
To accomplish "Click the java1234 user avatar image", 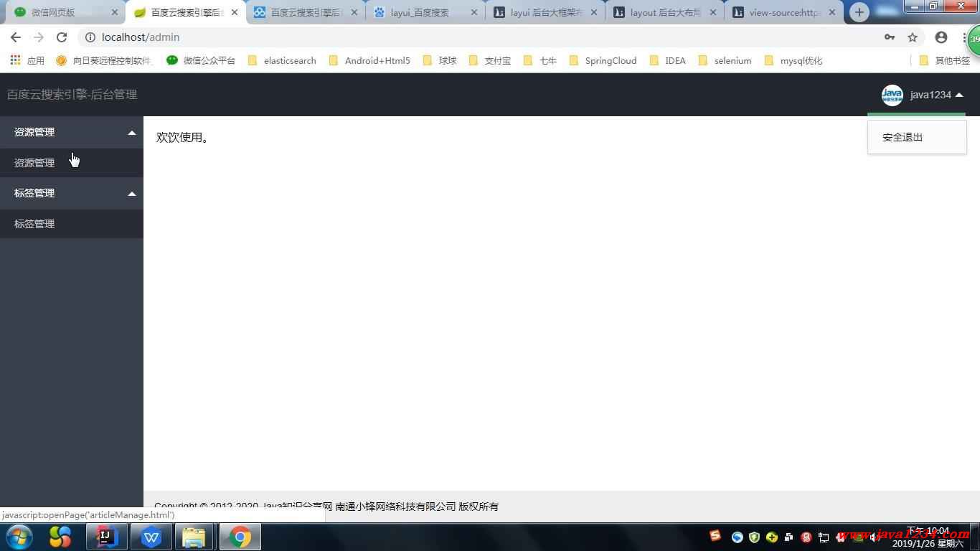I will [x=892, y=95].
